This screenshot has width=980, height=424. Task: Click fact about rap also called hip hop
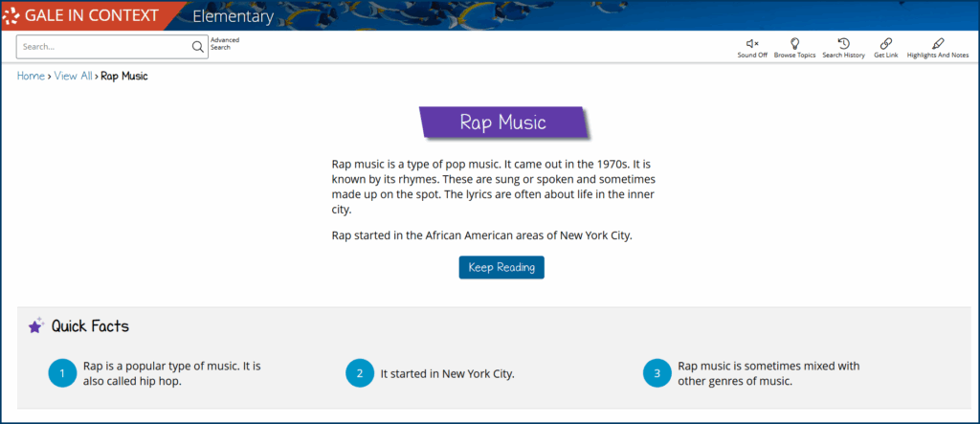click(x=172, y=373)
